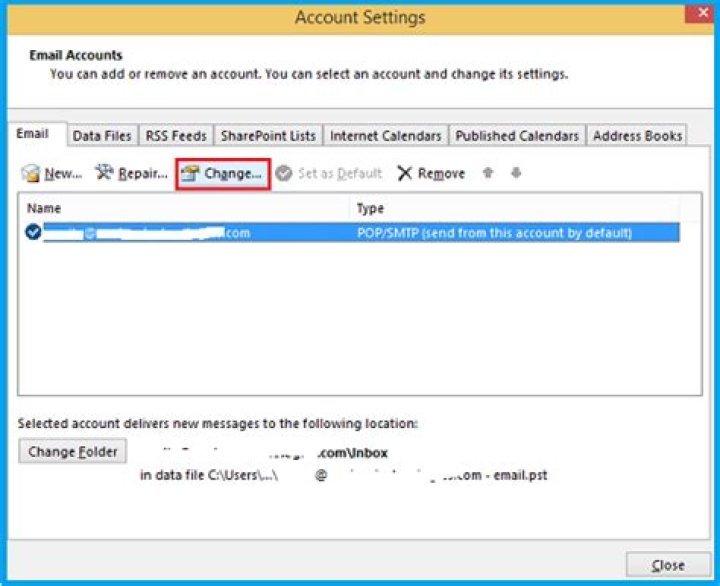The width and height of the screenshot is (720, 586).
Task: Move account up with up arrow
Action: [x=488, y=173]
